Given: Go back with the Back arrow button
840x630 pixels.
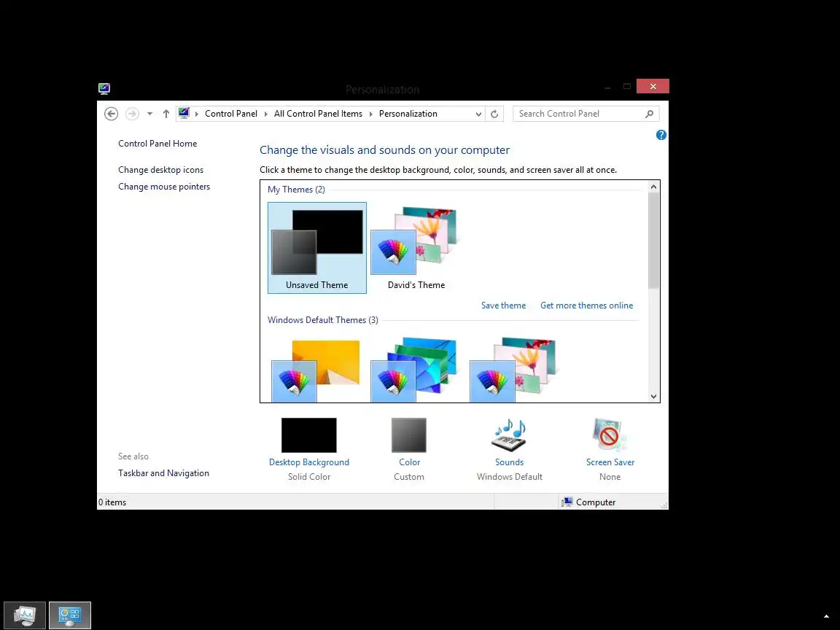Looking at the screenshot, I should coord(111,114).
